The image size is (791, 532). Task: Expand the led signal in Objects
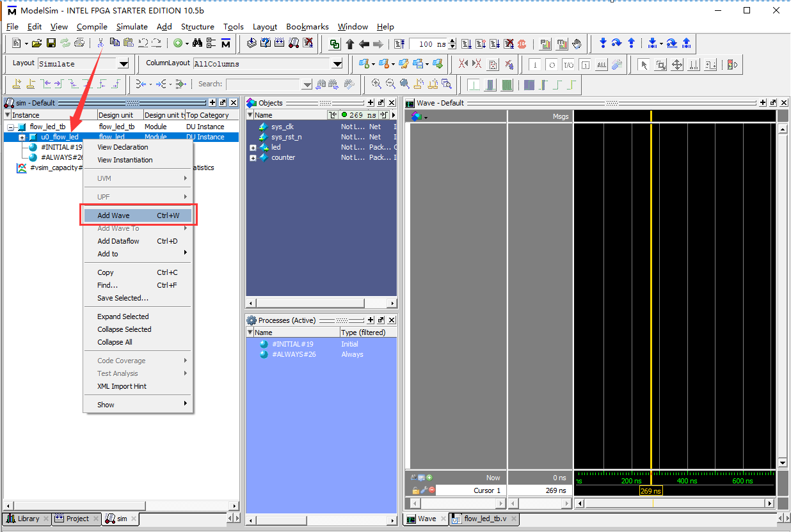tap(253, 148)
